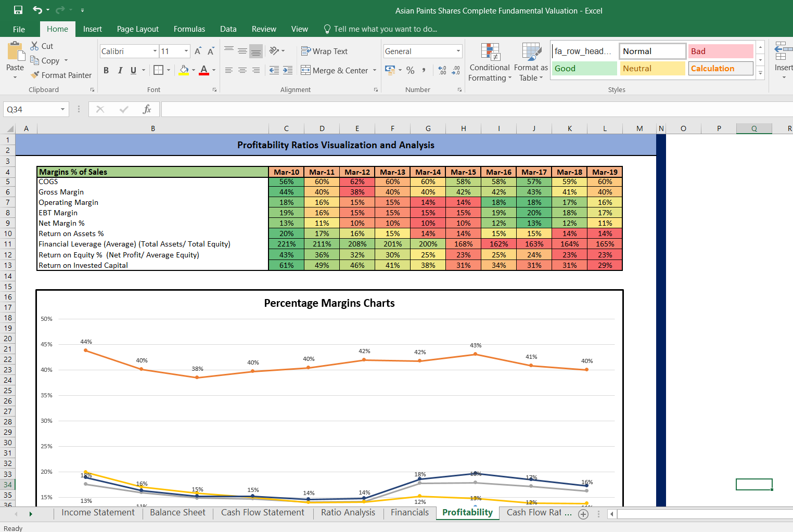Viewport: 793px width, 532px height.
Task: Open Conditional Formatting menu
Action: pyautogui.click(x=490, y=62)
